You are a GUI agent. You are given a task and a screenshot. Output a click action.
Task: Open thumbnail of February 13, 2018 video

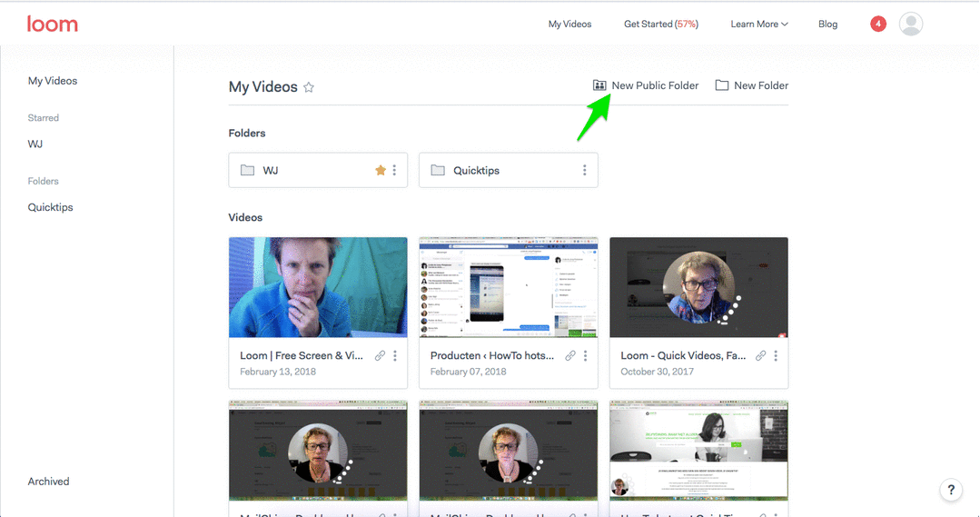tap(318, 287)
